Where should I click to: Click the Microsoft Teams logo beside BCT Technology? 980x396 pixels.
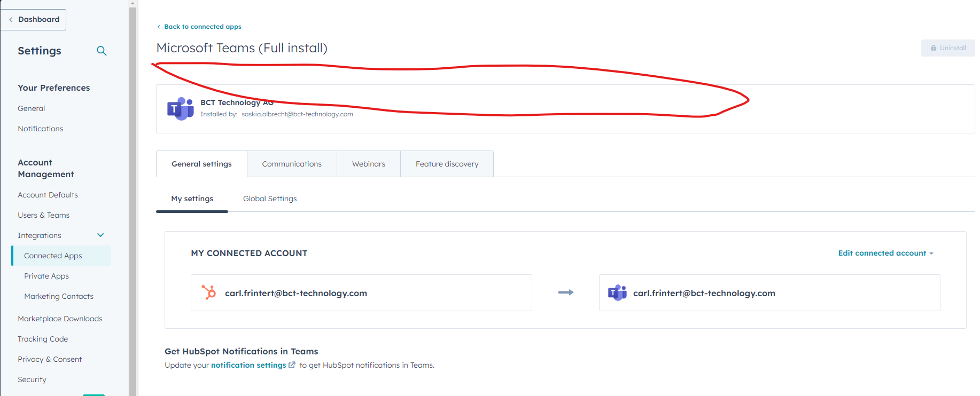pos(180,109)
